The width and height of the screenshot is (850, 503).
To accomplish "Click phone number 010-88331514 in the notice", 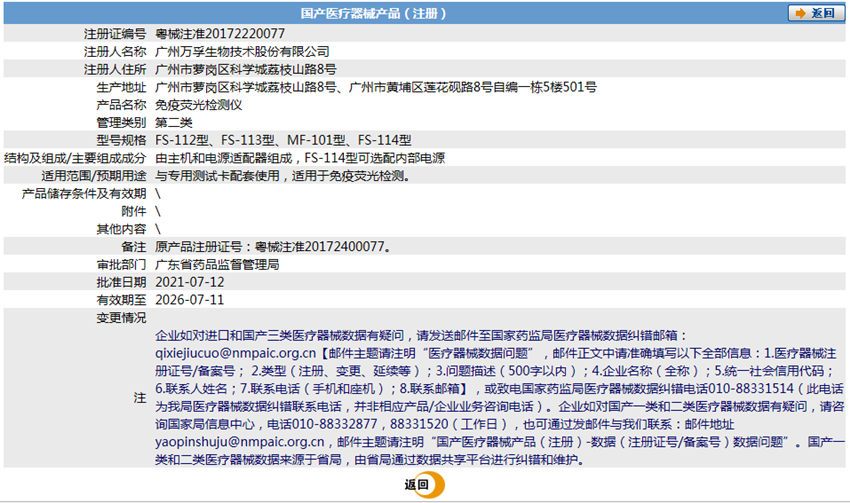I will pos(751,389).
